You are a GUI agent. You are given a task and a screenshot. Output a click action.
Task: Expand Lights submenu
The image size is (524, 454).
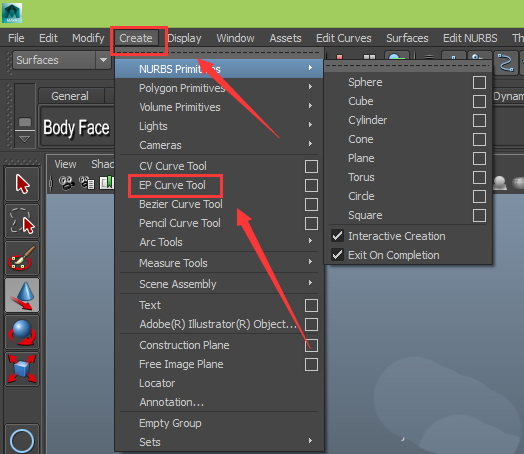(x=219, y=126)
